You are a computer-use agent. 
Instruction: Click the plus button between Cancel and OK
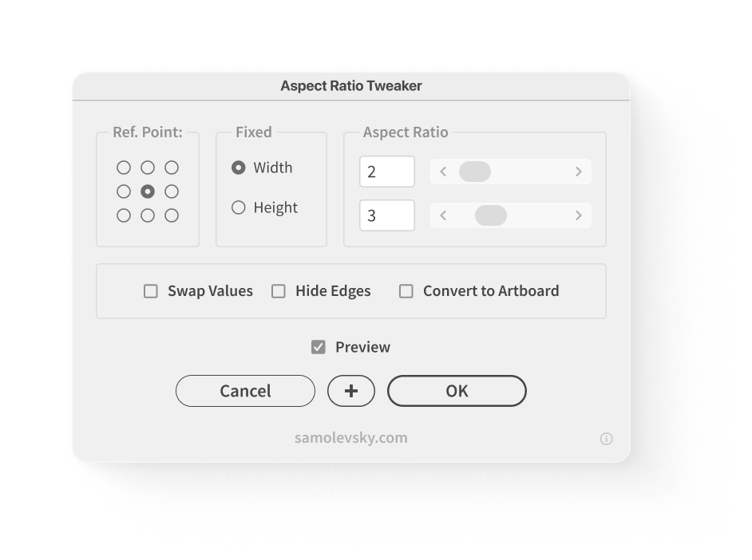tap(351, 391)
